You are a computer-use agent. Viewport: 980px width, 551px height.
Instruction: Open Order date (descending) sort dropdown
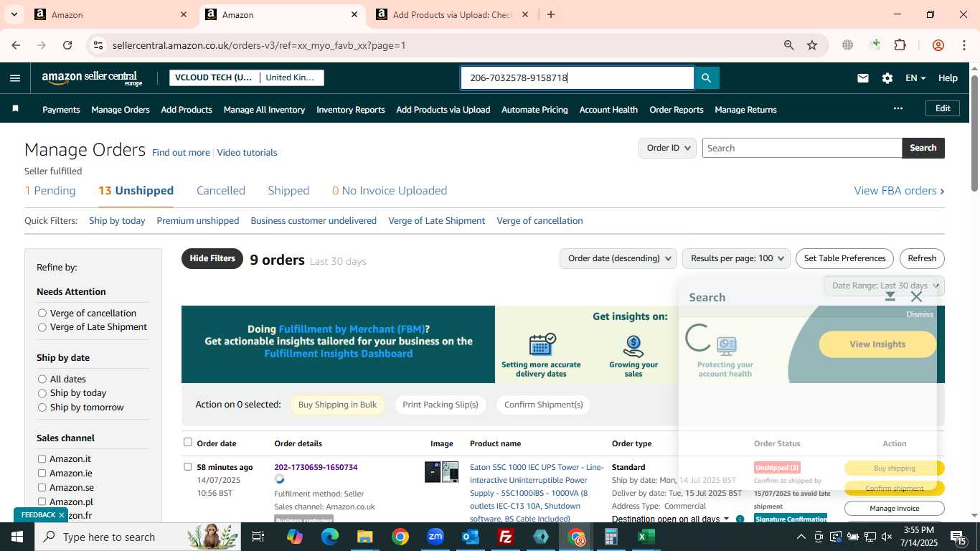click(x=618, y=258)
